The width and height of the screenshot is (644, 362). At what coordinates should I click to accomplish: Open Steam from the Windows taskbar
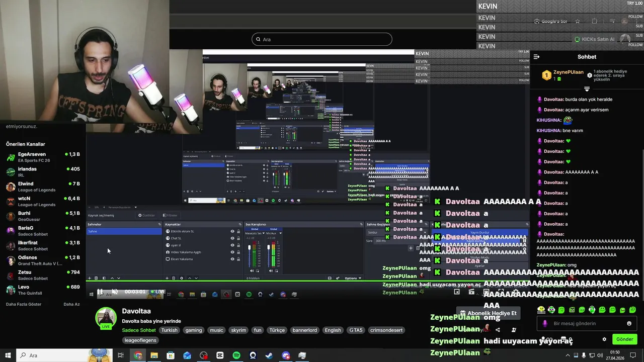tap(269, 355)
